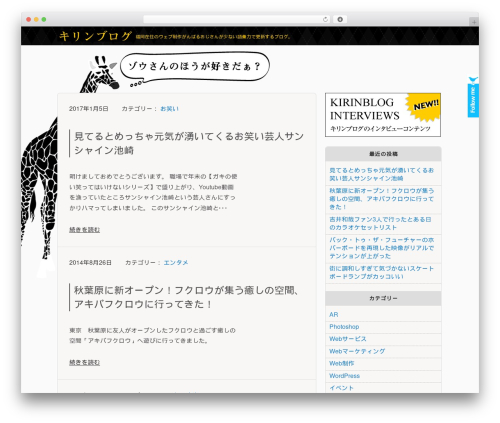Open the キリンブログ site title logo
The image size is (500, 423).
[x=96, y=36]
